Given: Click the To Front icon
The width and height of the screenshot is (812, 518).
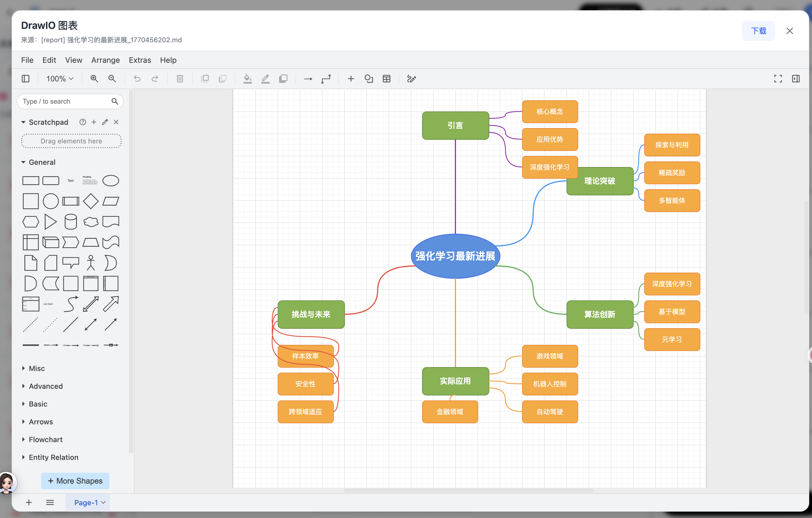Looking at the screenshot, I should [x=205, y=79].
